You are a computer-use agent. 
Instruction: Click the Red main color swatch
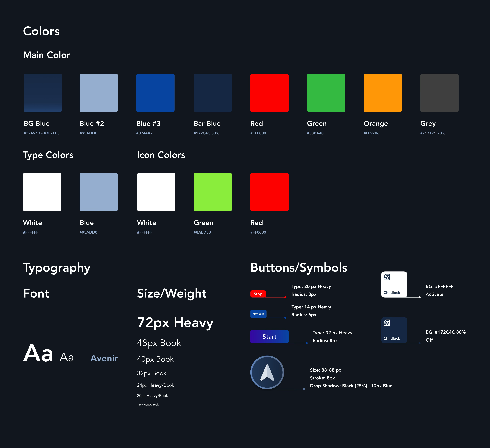269,93
